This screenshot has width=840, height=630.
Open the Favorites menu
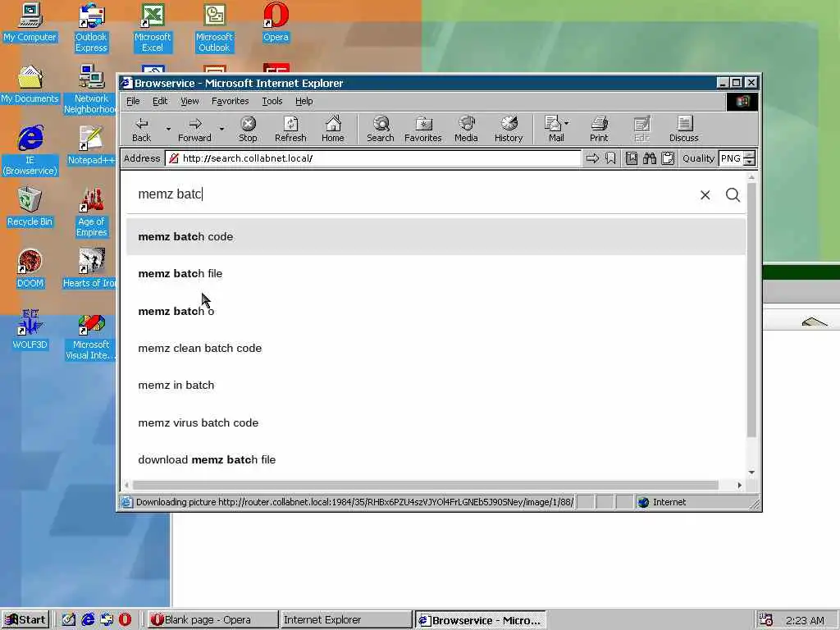[x=230, y=101]
